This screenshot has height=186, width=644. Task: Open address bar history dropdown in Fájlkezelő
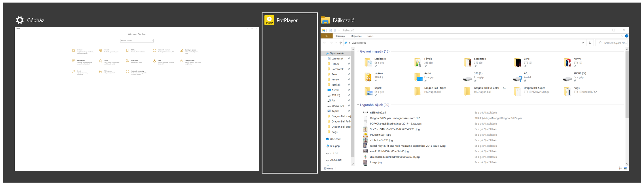583,43
